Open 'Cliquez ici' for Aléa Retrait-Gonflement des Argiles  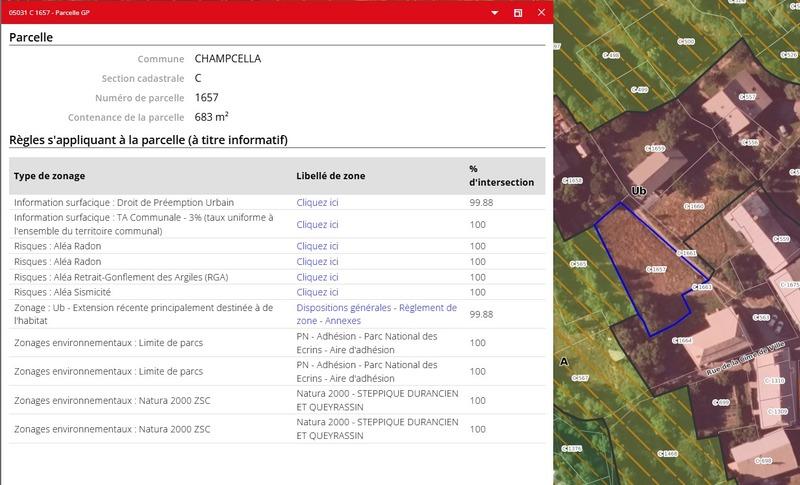(x=317, y=277)
